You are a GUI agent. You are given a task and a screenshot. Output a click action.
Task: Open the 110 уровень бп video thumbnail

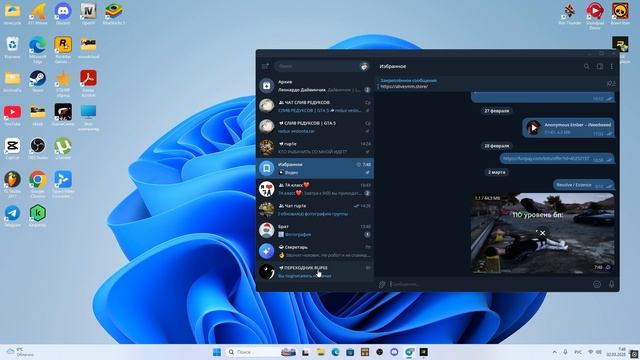pos(542,233)
